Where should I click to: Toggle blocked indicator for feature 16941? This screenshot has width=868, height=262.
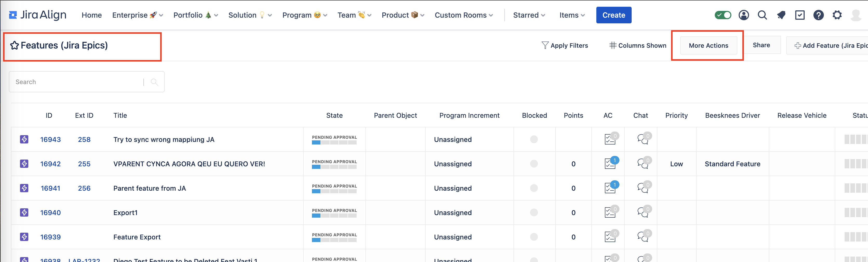534,188
